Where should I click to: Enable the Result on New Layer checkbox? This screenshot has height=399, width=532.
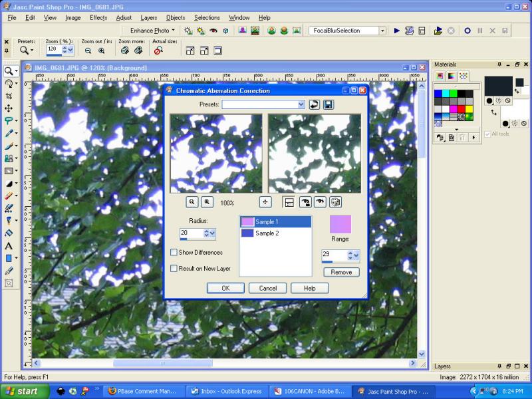coord(174,269)
